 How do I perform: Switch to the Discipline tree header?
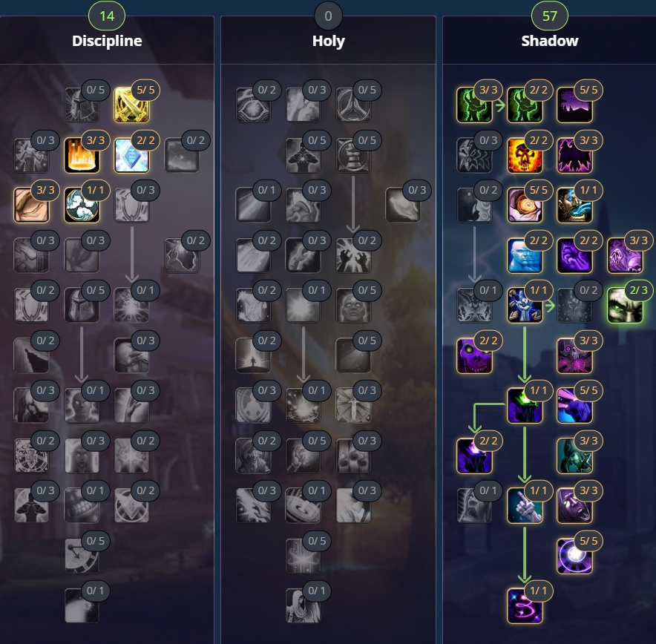pyautogui.click(x=107, y=41)
